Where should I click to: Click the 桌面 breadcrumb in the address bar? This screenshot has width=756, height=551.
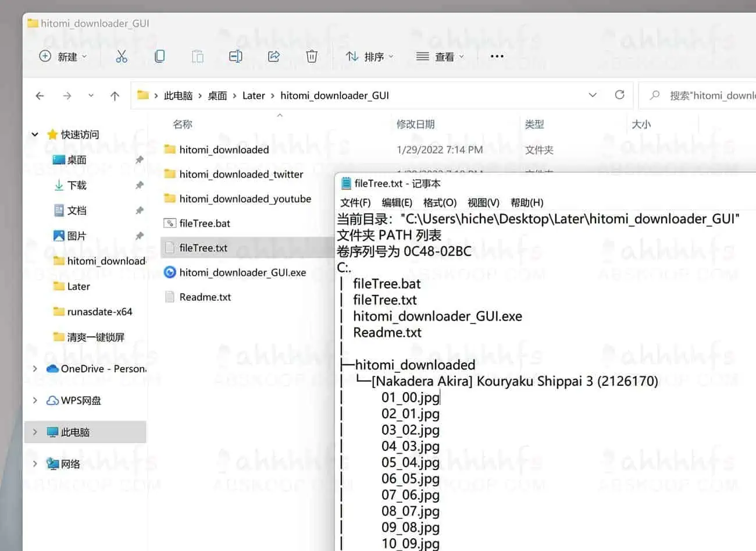[x=217, y=95]
